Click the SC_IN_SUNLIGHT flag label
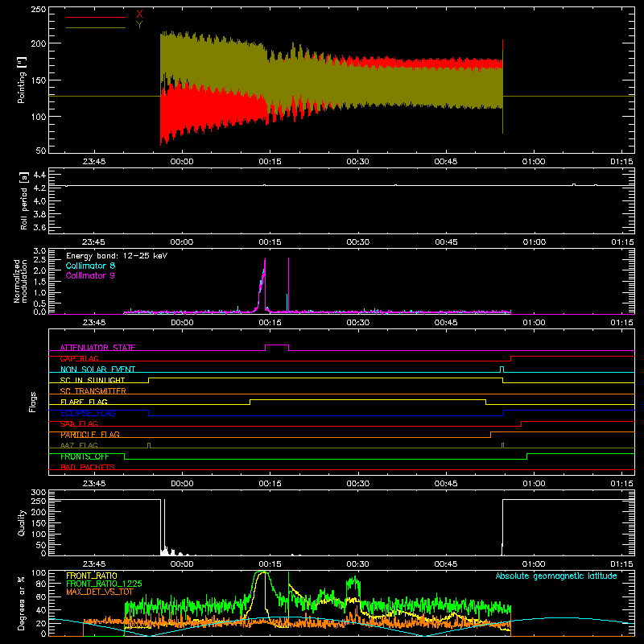The width and height of the screenshot is (644, 644). coord(93,380)
